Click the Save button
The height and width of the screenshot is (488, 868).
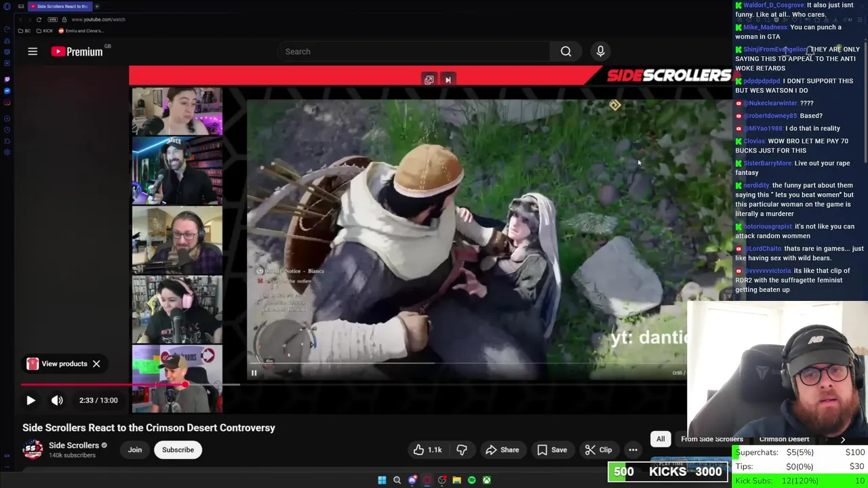point(551,449)
